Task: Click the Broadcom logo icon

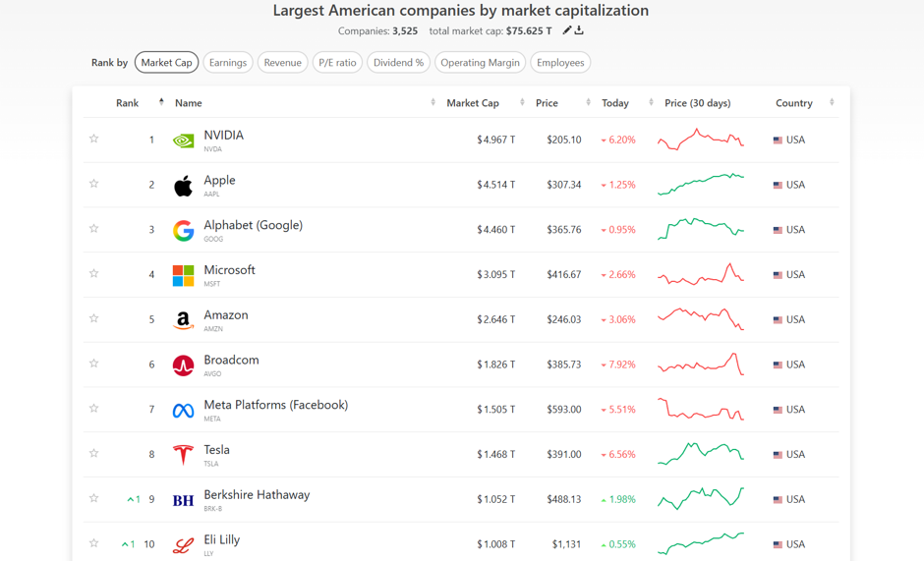Action: click(x=183, y=365)
